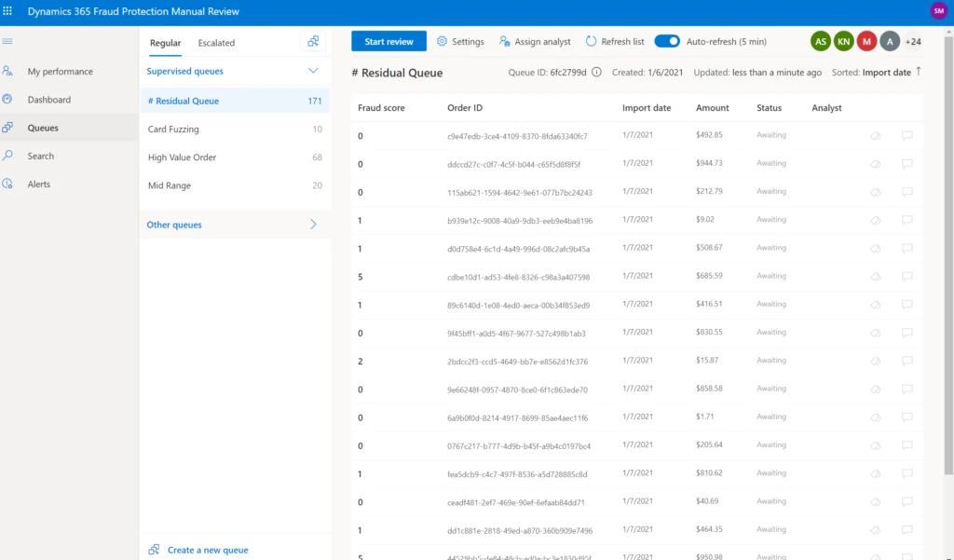Select the Regular tab
This screenshot has height=560, width=954.
point(166,43)
